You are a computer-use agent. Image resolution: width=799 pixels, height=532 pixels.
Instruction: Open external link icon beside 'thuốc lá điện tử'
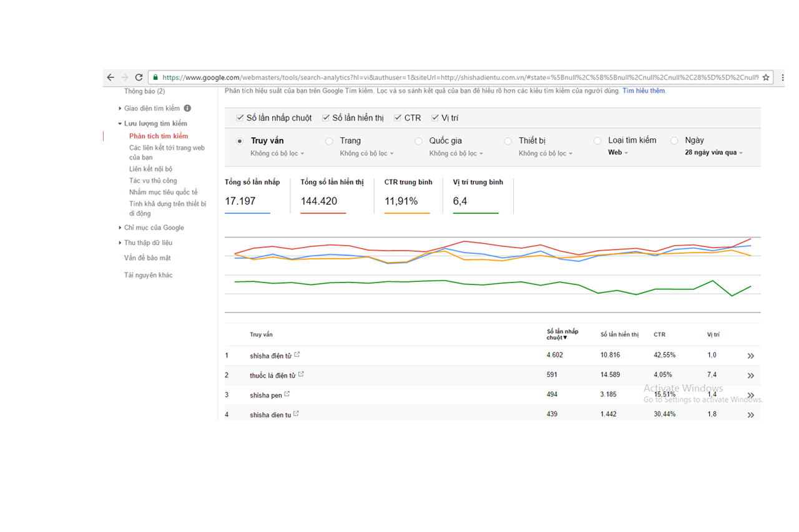click(301, 374)
